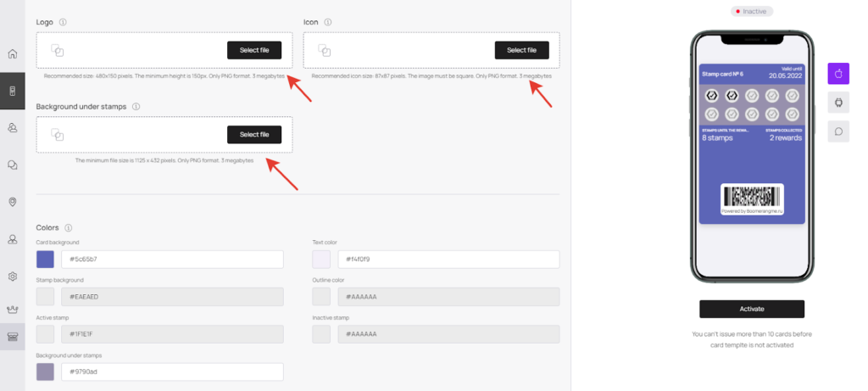Open the location pin icon in sidebar
This screenshot has width=868, height=391.
(x=12, y=202)
